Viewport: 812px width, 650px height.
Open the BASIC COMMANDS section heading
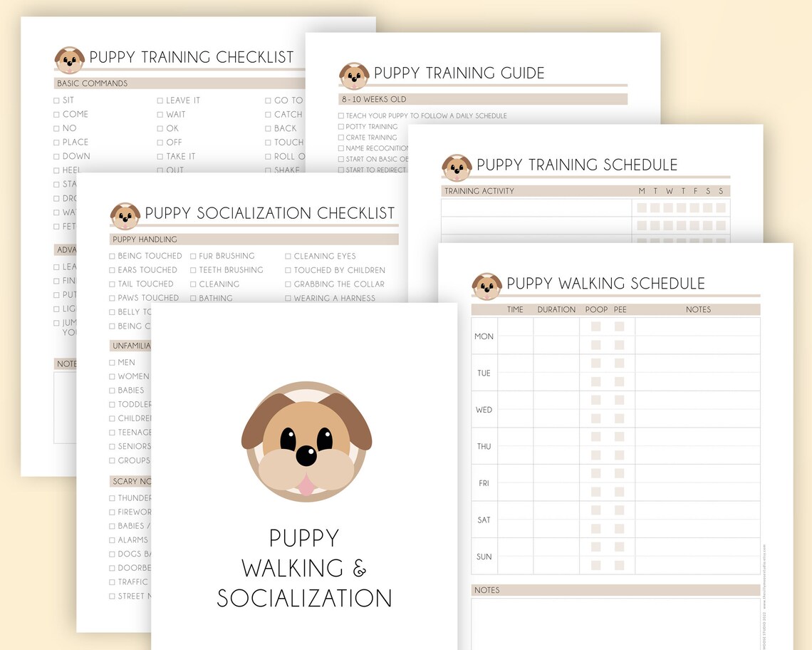(x=93, y=83)
